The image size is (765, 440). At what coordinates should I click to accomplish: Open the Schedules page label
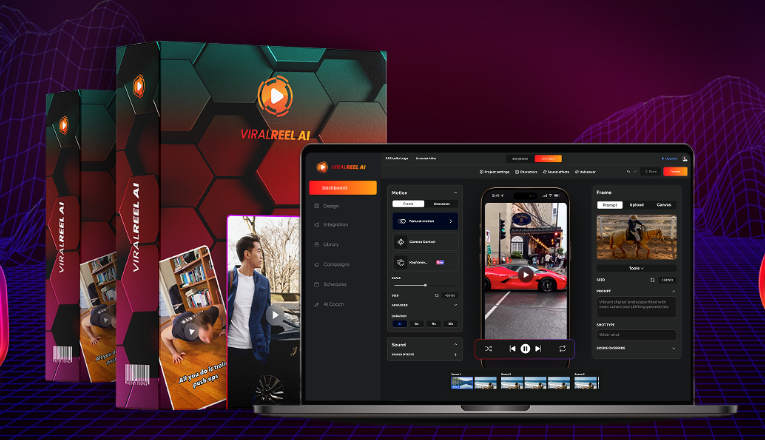[x=335, y=284]
